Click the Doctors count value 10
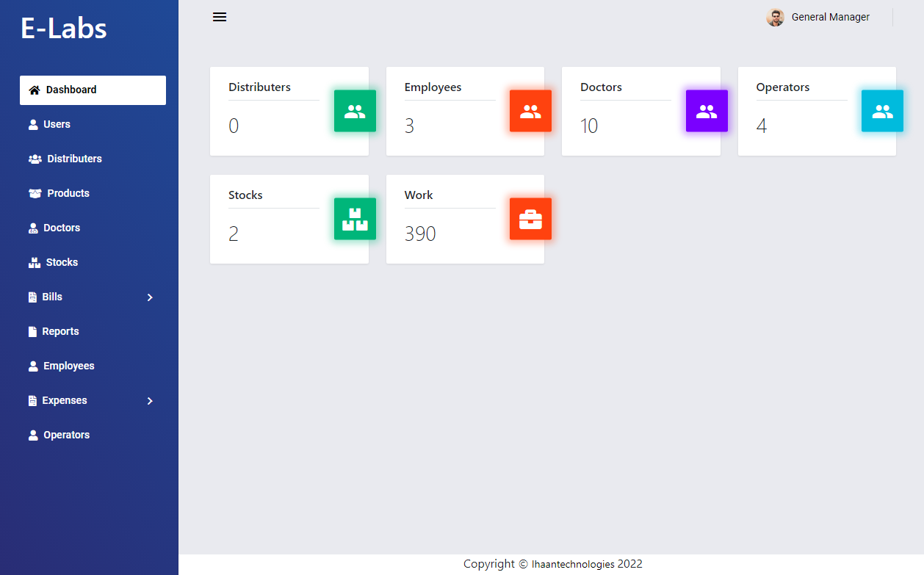Screen dimensions: 924x575 click(589, 126)
